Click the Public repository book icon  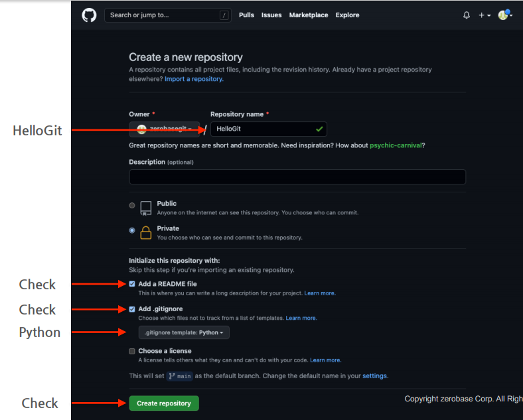point(146,208)
